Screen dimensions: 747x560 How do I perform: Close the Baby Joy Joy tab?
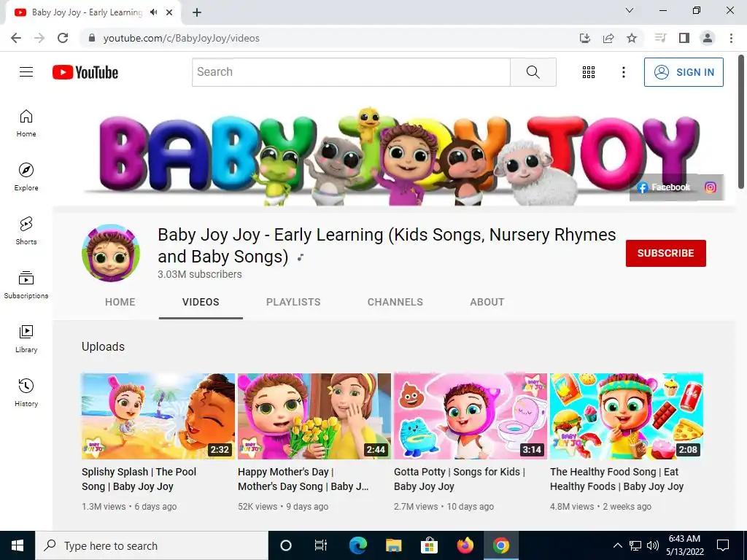169,12
